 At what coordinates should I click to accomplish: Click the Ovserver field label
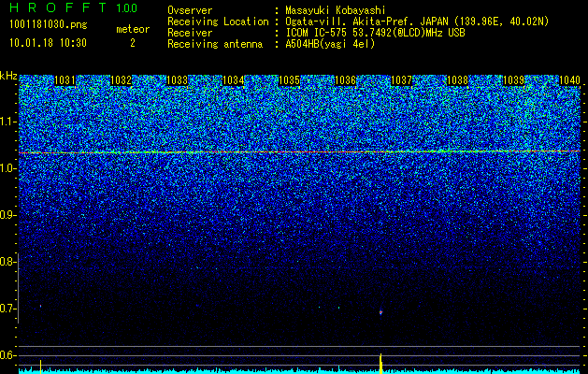pyautogui.click(x=190, y=10)
